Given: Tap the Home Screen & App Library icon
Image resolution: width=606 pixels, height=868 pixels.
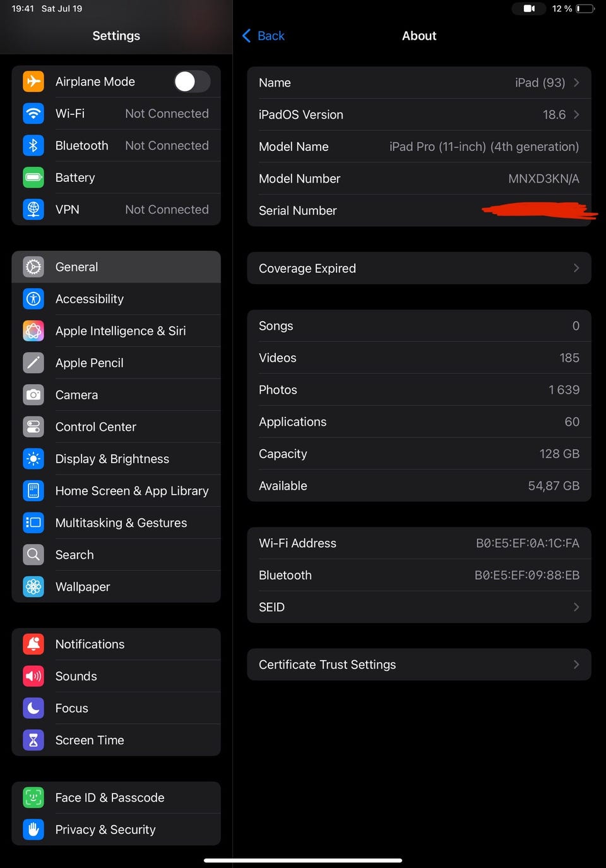Looking at the screenshot, I should [33, 491].
